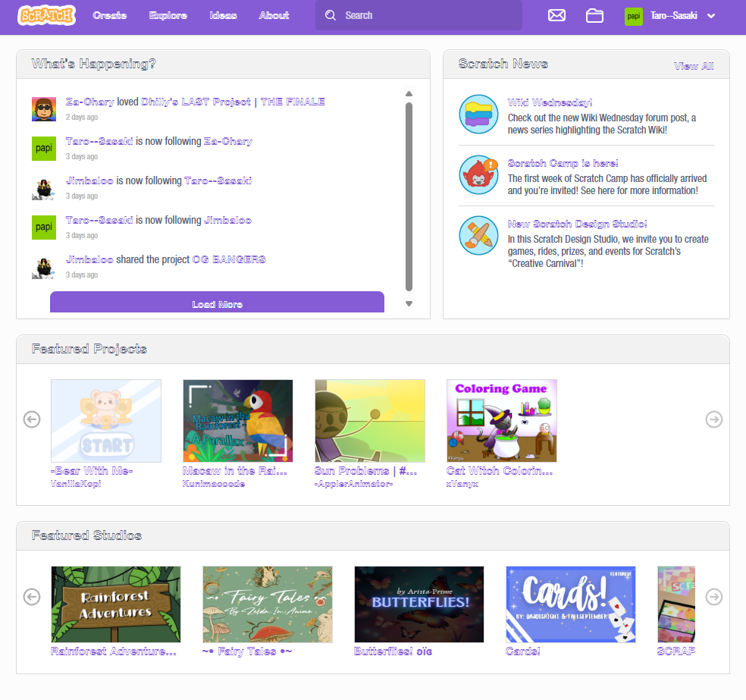This screenshot has width=746, height=700.
Task: Open the My Stuff folder icon
Action: pyautogui.click(x=594, y=15)
